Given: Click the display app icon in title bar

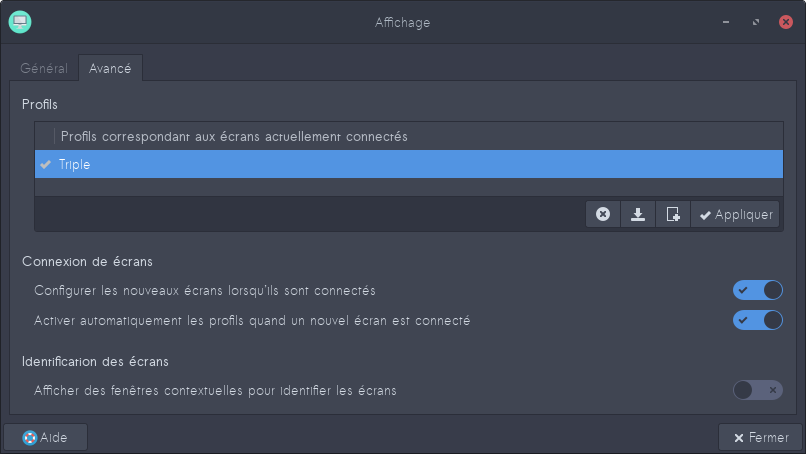Looking at the screenshot, I should coord(20,21).
